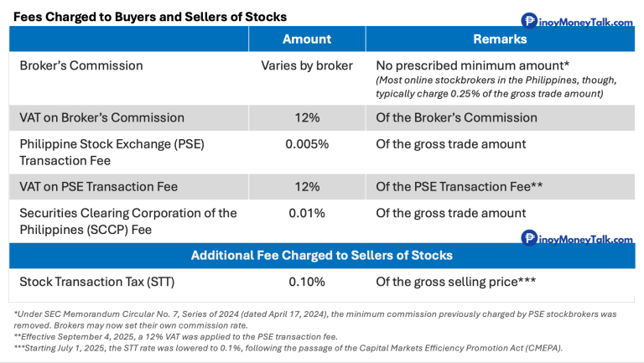The image size is (644, 363).
Task: Click the 0.01% SCCP fee amount
Action: coord(307,213)
